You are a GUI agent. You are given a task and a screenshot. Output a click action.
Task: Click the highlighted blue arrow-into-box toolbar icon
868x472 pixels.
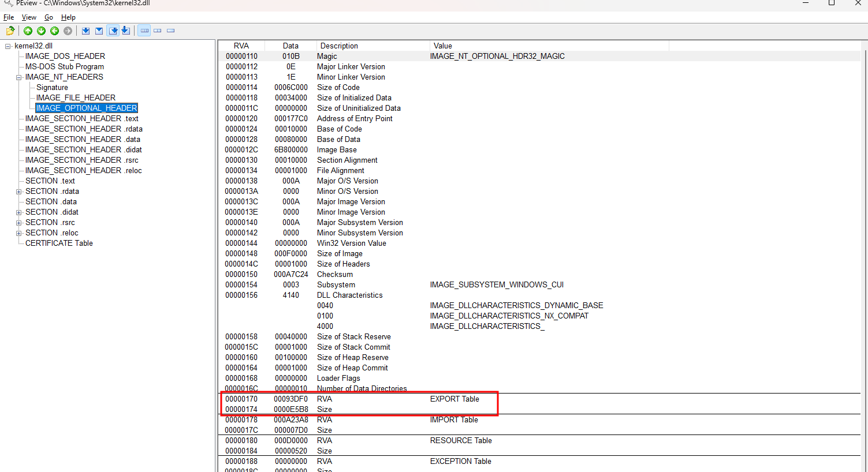pyautogui.click(x=113, y=31)
